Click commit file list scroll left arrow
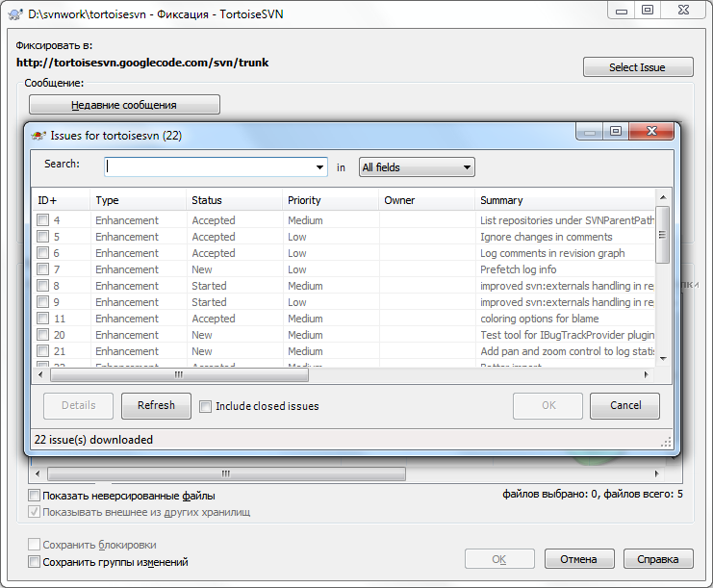 tap(38, 473)
